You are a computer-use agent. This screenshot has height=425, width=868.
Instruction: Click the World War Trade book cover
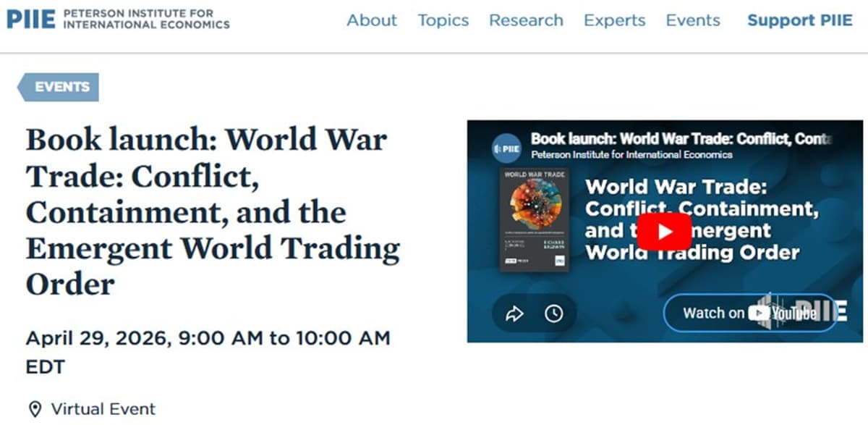535,220
